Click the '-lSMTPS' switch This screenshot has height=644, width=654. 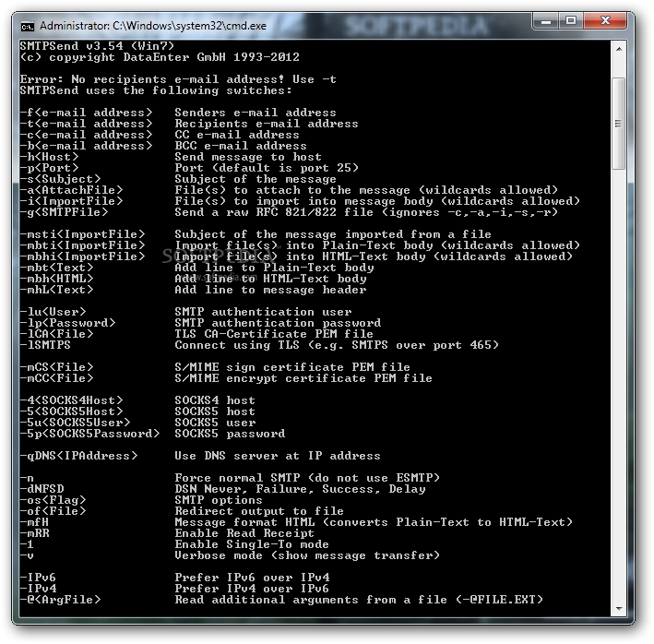45,345
